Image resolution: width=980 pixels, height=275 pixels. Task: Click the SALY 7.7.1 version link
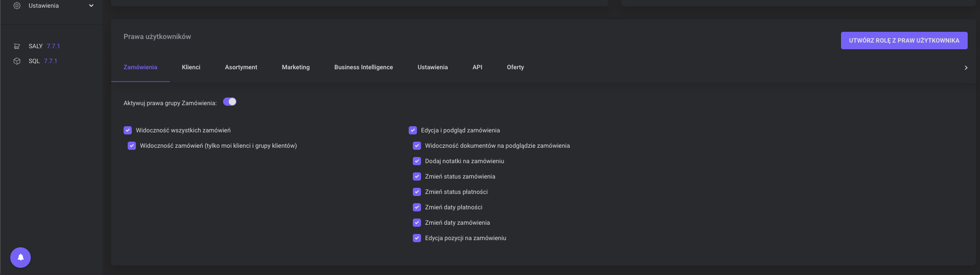[53, 46]
